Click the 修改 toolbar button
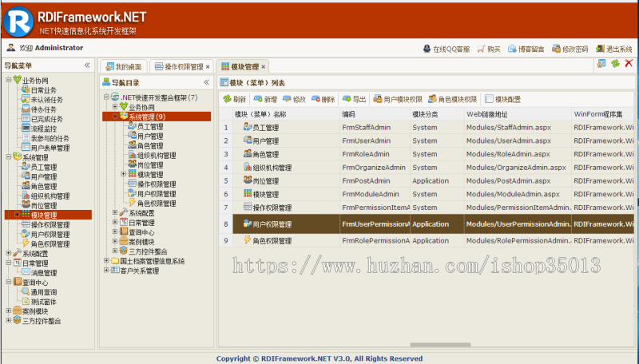This screenshot has height=364, width=639. 294,99
